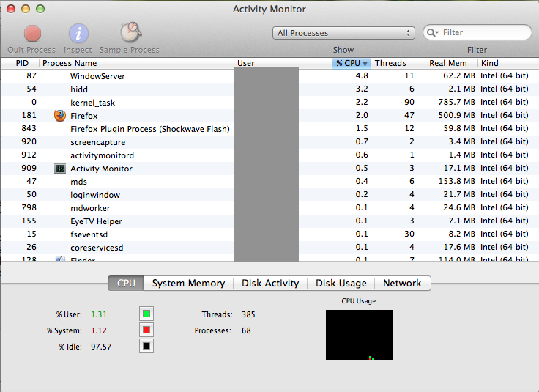This screenshot has width=539, height=392.
Task: Sort by the User column header
Action: (x=283, y=63)
